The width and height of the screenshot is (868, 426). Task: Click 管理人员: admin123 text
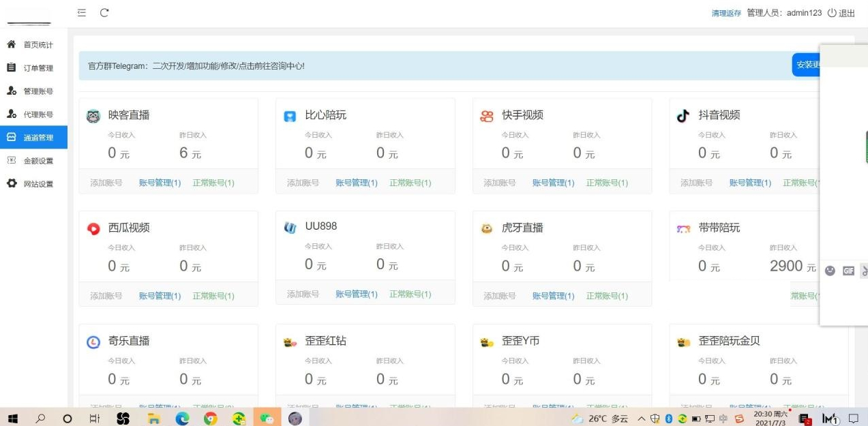click(x=784, y=13)
